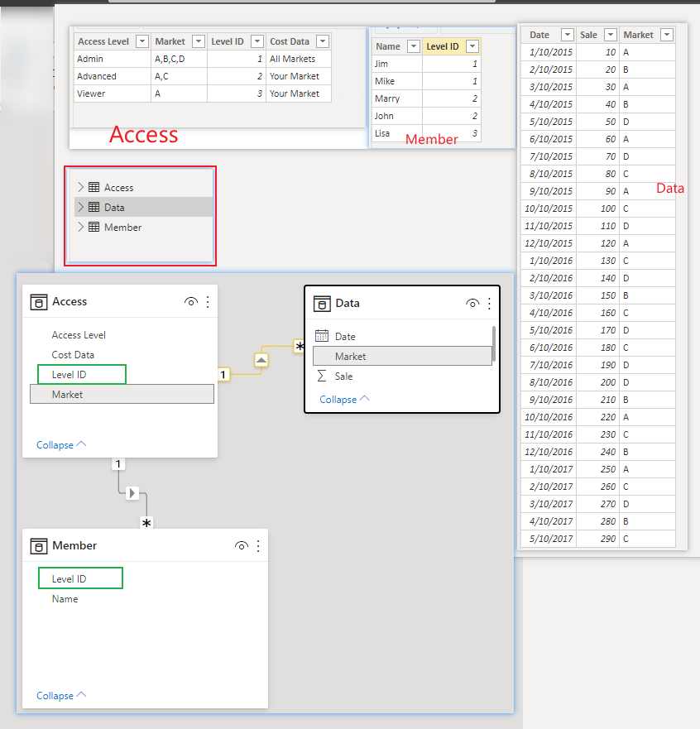This screenshot has width=700, height=729.
Task: Collapse the Access table card
Action: point(61,445)
